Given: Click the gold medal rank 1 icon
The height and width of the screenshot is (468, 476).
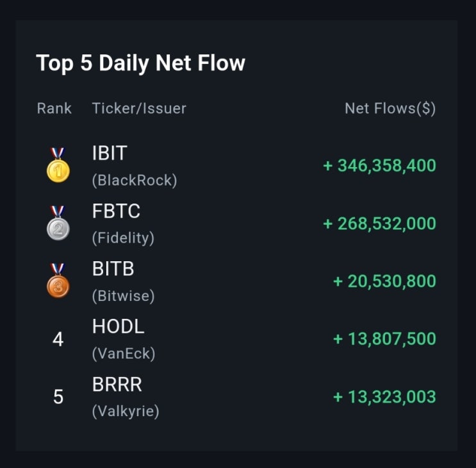Looking at the screenshot, I should [58, 166].
